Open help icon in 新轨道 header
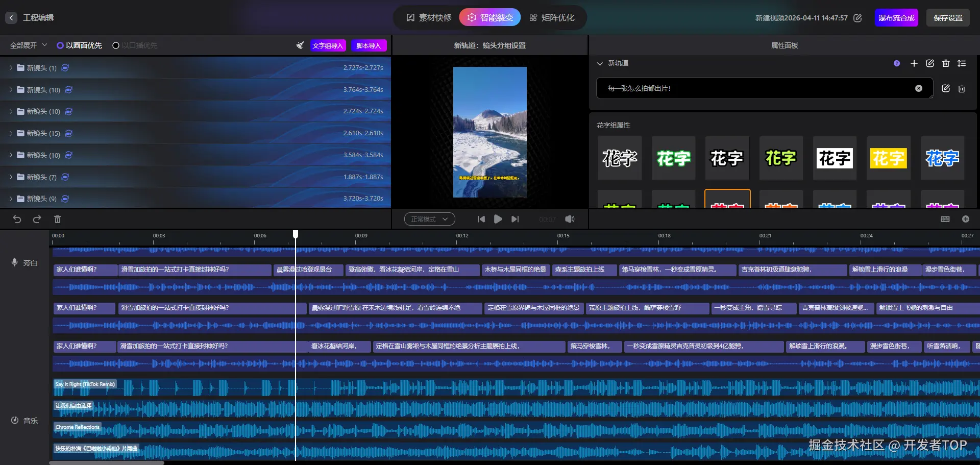Image resolution: width=980 pixels, height=465 pixels. pos(897,63)
